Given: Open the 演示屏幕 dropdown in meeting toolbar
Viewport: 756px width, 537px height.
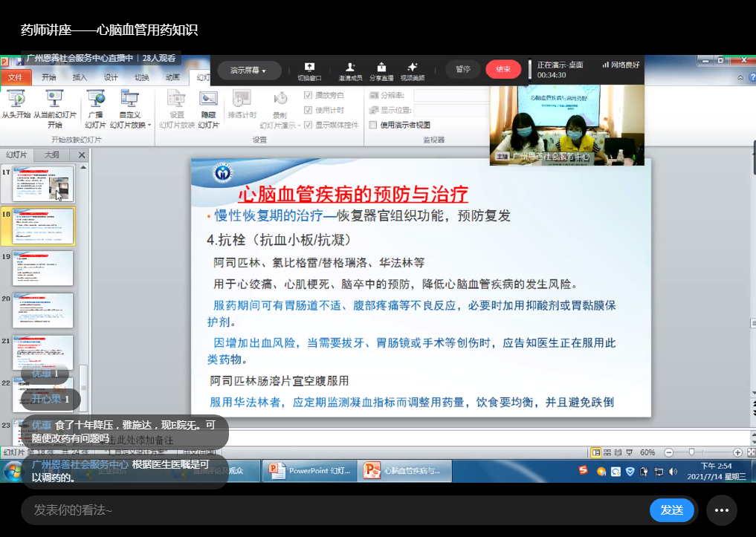Looking at the screenshot, I should pos(249,71).
